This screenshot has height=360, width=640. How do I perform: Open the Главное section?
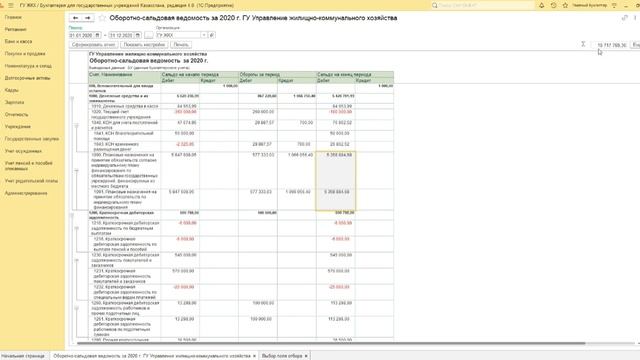click(13, 17)
